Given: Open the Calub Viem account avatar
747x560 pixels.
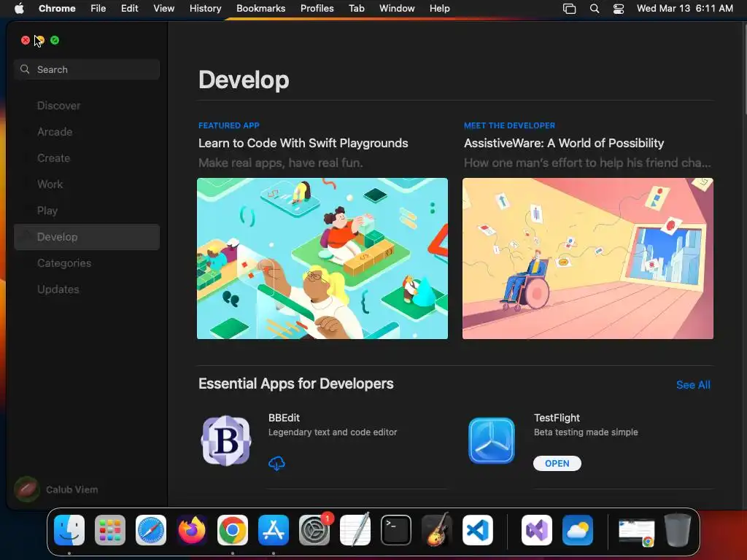Looking at the screenshot, I should (x=27, y=489).
